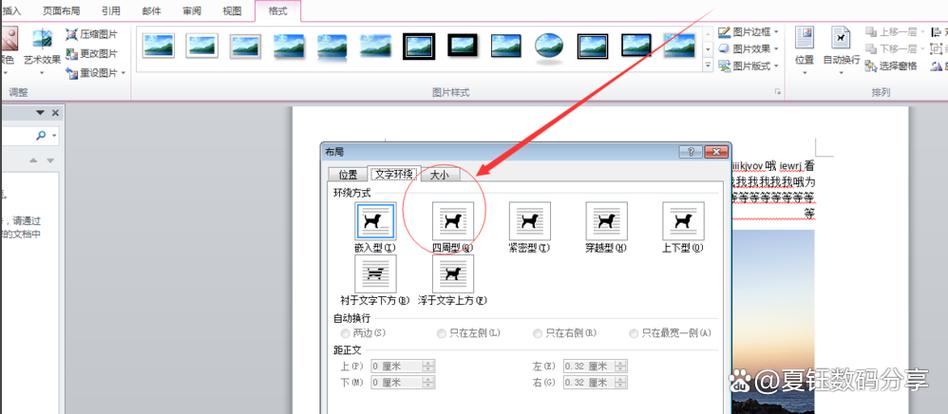The height and width of the screenshot is (414, 948).
Task: Click the 更改图片 change picture button
Action: click(x=92, y=54)
